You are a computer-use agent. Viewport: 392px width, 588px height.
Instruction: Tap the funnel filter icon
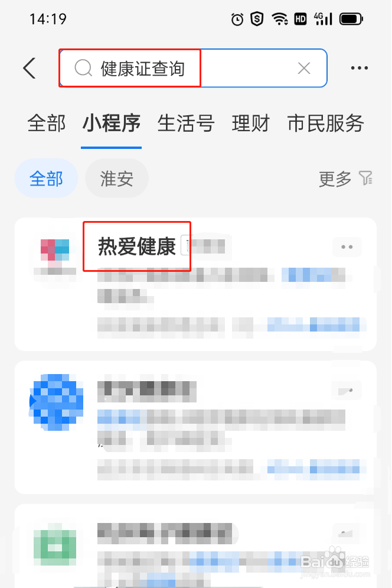[x=365, y=178]
